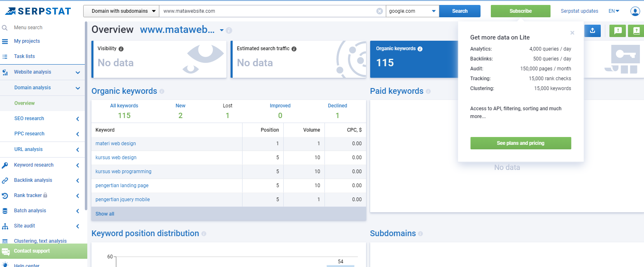Switch to the Improved keywords tab
This screenshot has height=267, width=644.
pyautogui.click(x=280, y=111)
